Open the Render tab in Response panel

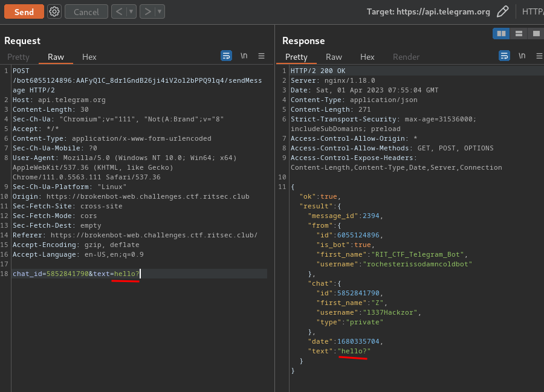[406, 57]
